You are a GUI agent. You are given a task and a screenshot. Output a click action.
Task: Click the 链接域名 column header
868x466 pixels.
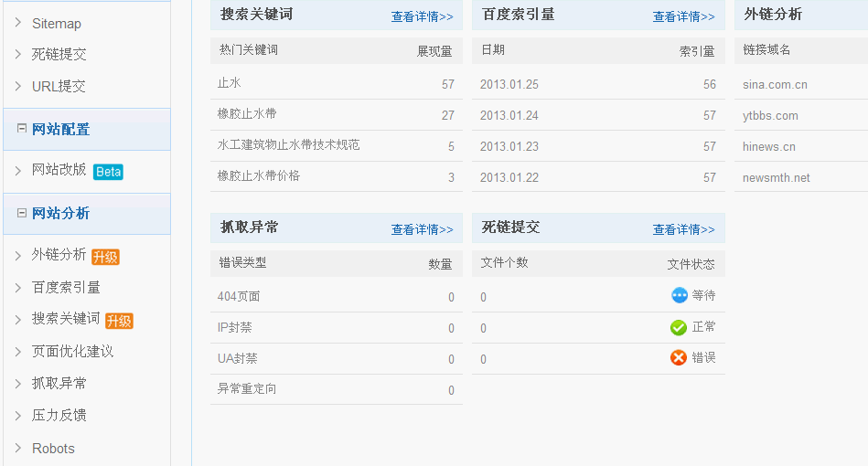pyautogui.click(x=766, y=49)
